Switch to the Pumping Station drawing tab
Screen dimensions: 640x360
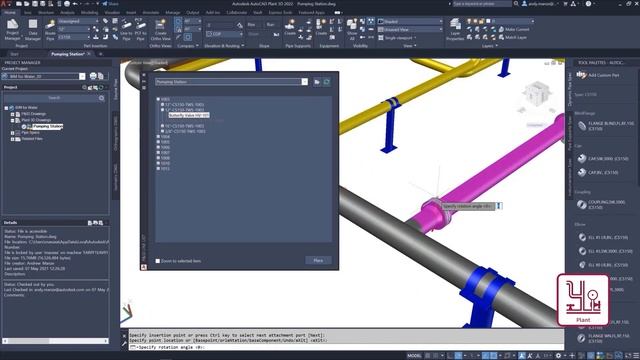click(x=68, y=54)
